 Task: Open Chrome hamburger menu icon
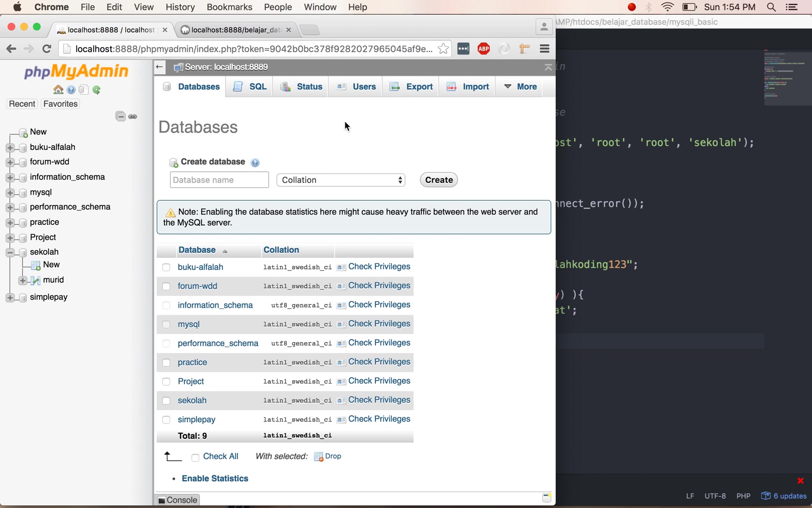(545, 49)
